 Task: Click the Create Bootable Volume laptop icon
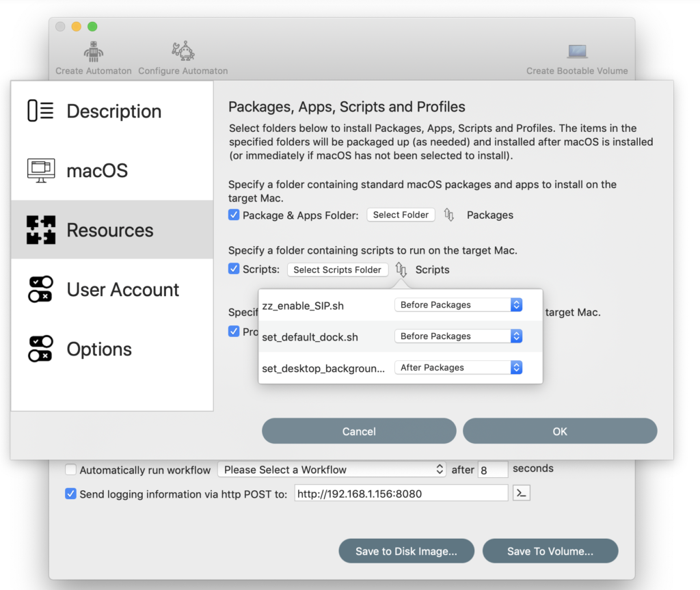click(577, 51)
